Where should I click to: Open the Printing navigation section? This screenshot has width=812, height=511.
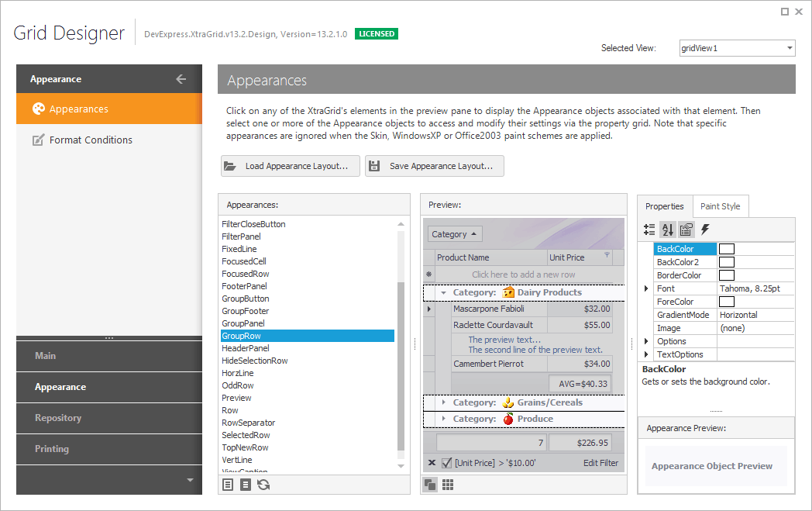tap(109, 449)
